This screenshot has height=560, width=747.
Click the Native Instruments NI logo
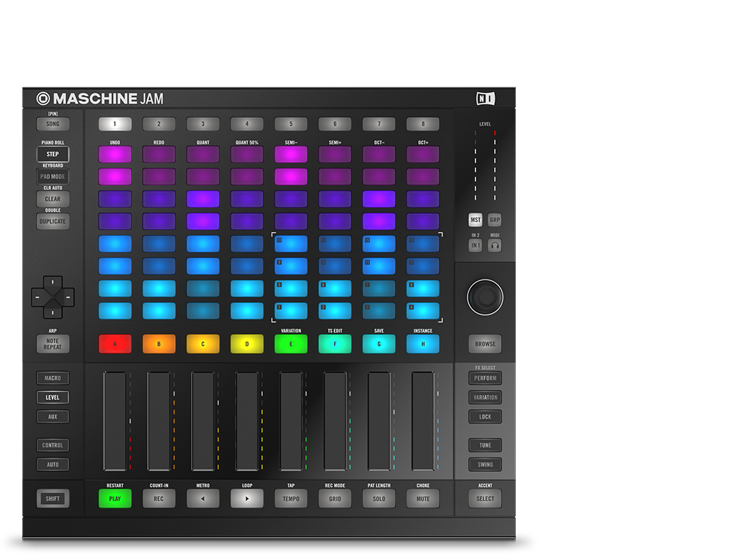tap(486, 98)
